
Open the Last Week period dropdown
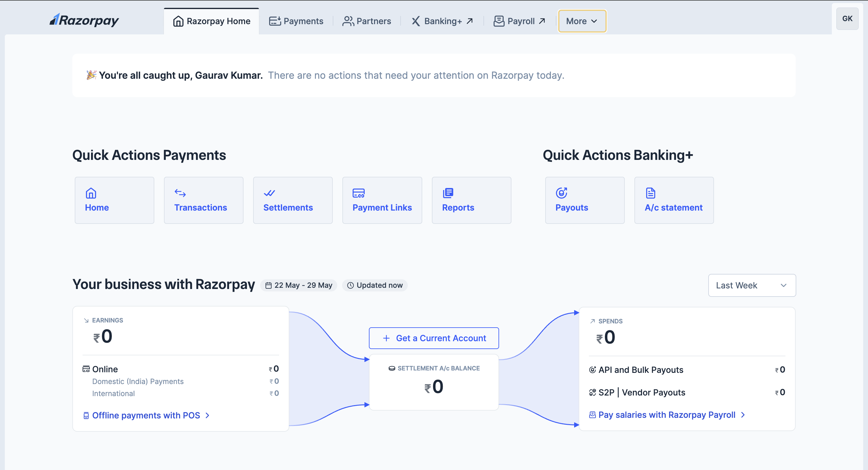click(x=752, y=286)
